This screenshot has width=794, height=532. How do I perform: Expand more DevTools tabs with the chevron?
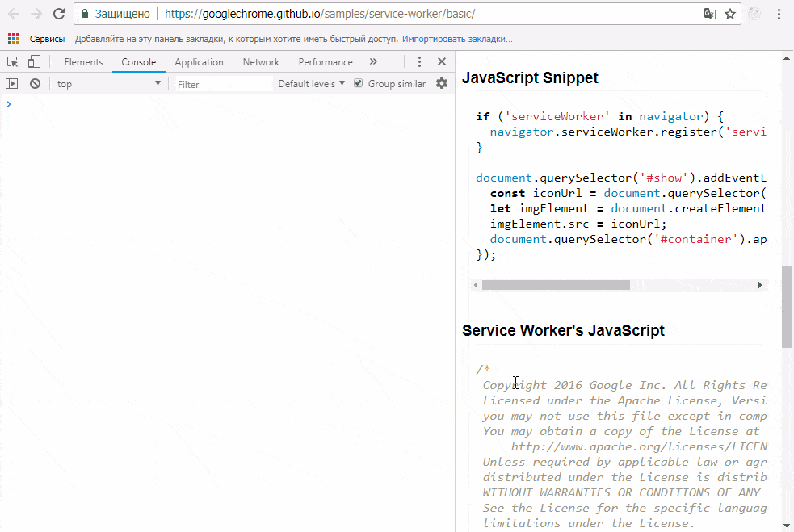[x=373, y=61]
